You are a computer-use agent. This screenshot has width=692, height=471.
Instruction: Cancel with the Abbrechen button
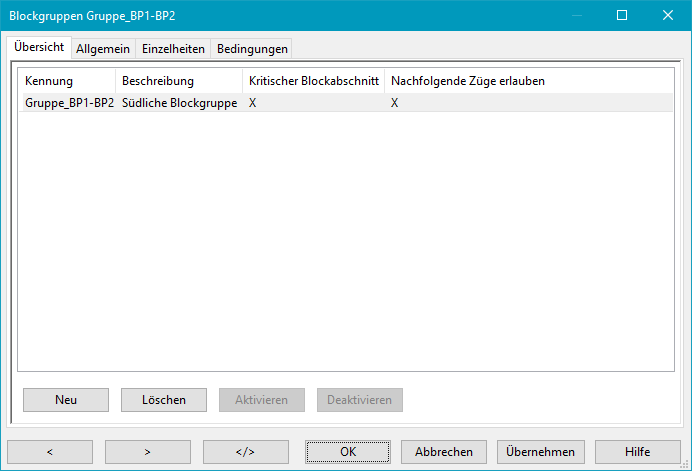tap(444, 452)
